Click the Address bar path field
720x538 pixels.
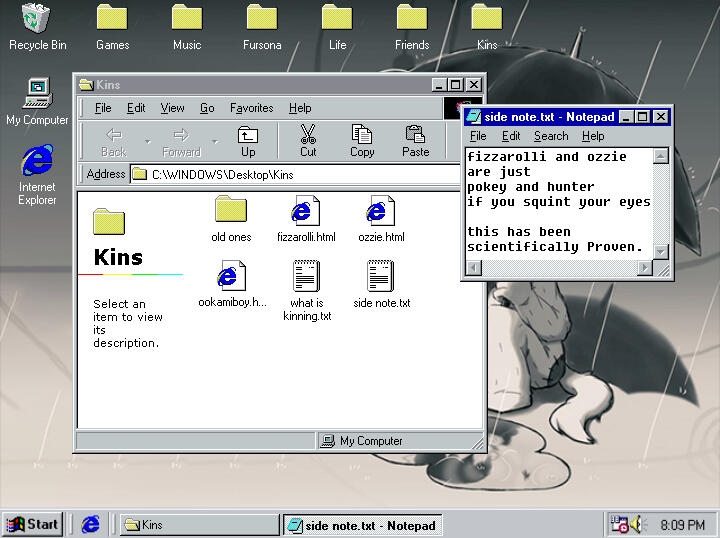(x=300, y=175)
